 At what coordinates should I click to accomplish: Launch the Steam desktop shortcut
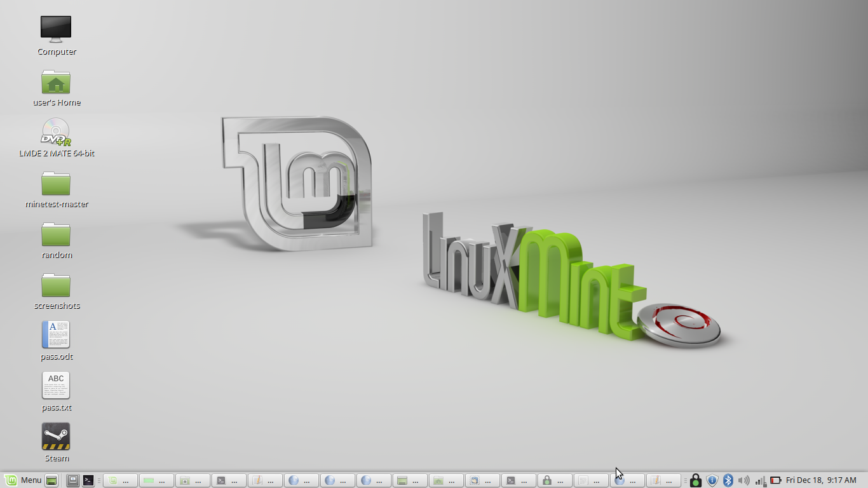click(x=57, y=442)
